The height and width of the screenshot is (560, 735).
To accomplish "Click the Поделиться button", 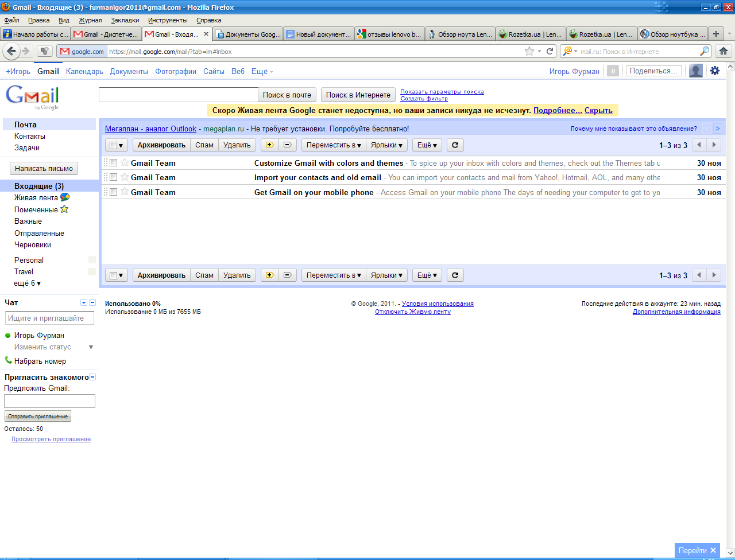I will (x=654, y=71).
